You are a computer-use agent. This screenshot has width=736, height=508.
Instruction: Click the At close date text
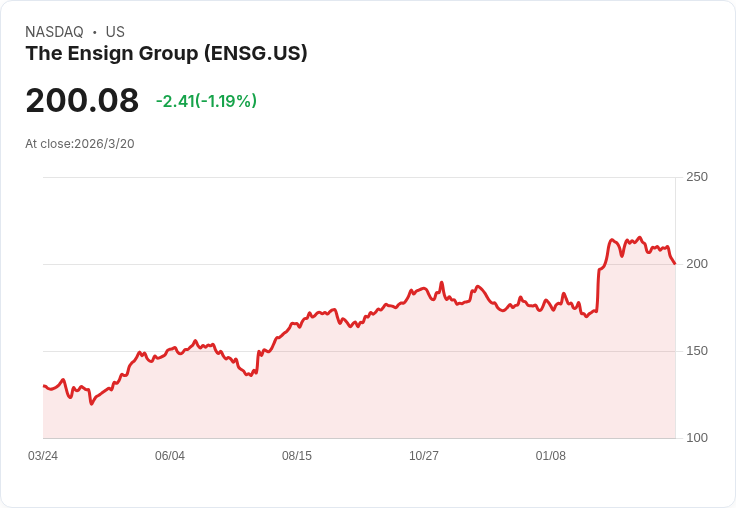[x=80, y=144]
